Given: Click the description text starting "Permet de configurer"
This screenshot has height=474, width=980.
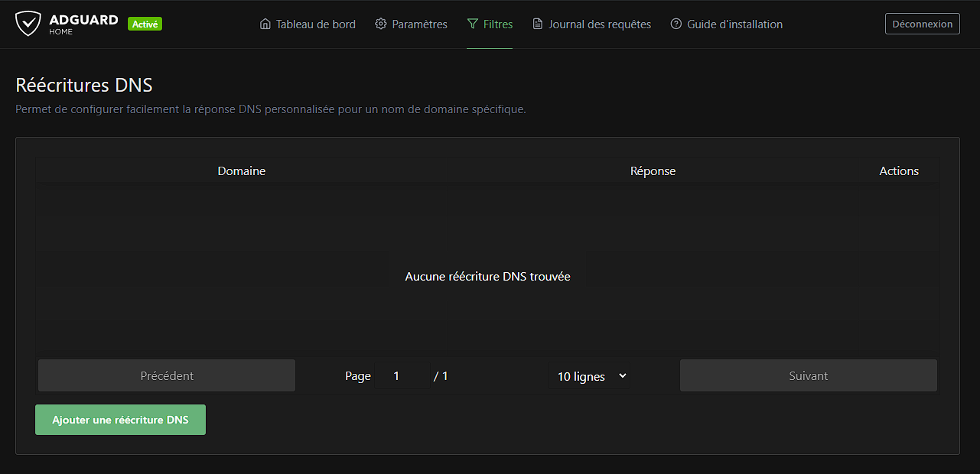Looking at the screenshot, I should (x=271, y=109).
